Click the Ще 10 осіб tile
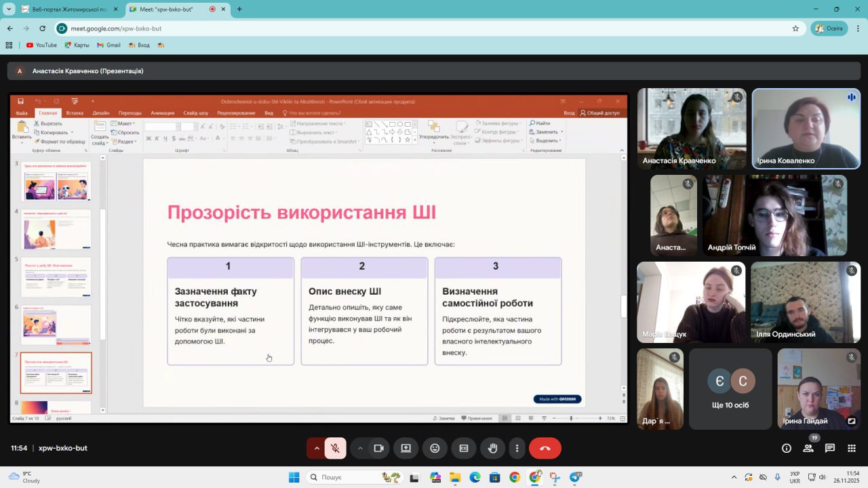The width and height of the screenshot is (868, 488). pos(730,389)
